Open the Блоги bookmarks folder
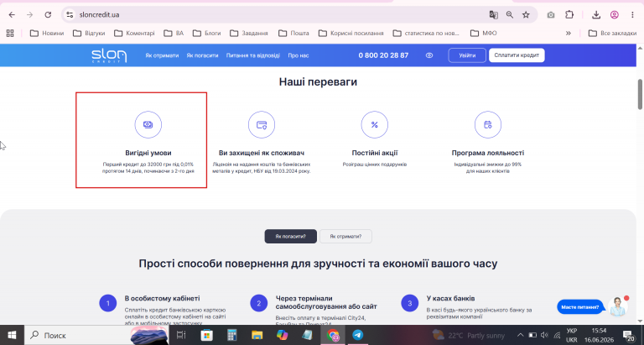 [206, 33]
